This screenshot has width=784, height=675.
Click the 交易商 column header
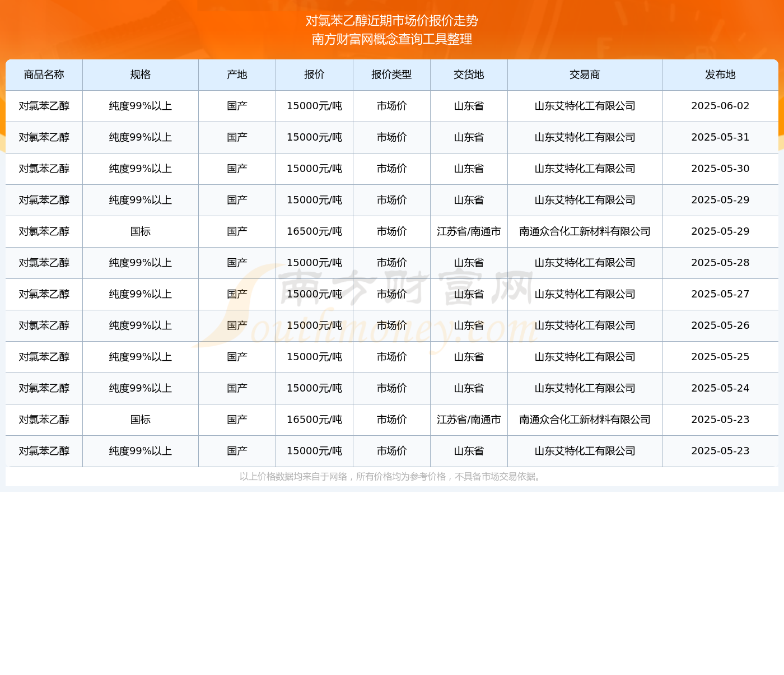585,75
